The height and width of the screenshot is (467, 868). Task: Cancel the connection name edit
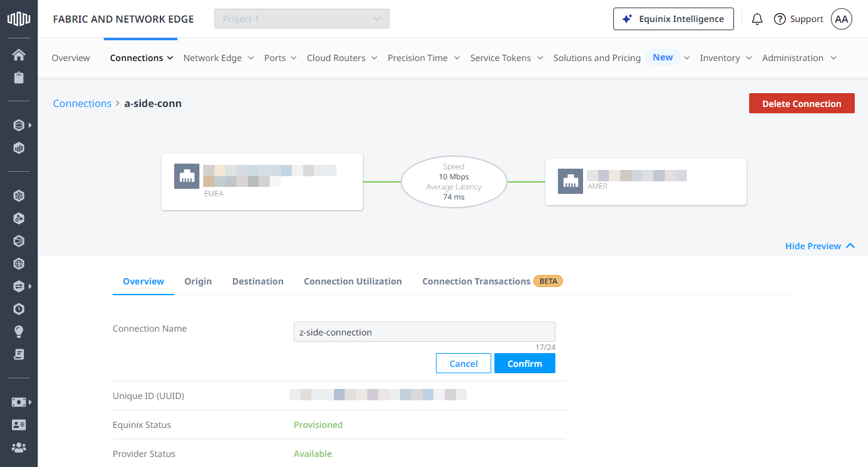464,363
